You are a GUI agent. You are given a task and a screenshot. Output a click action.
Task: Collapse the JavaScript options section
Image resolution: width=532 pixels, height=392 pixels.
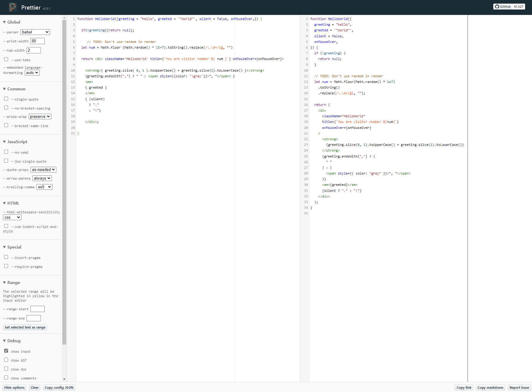(x=15, y=142)
